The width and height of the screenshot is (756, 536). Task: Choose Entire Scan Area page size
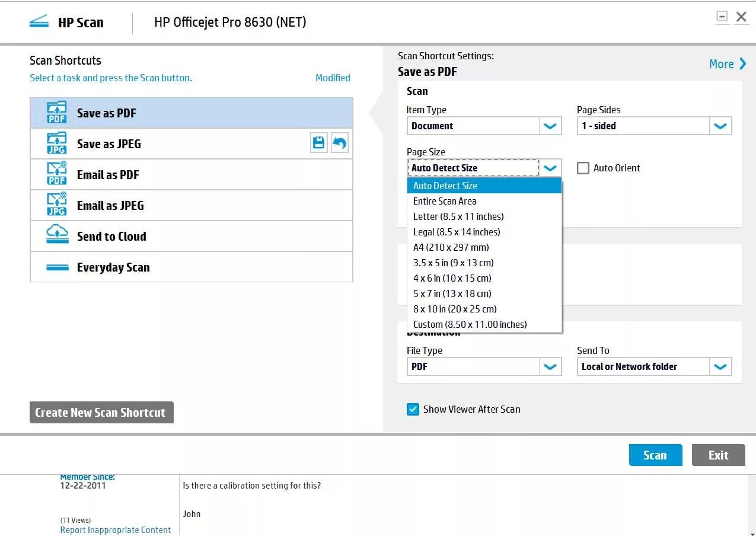(484, 201)
